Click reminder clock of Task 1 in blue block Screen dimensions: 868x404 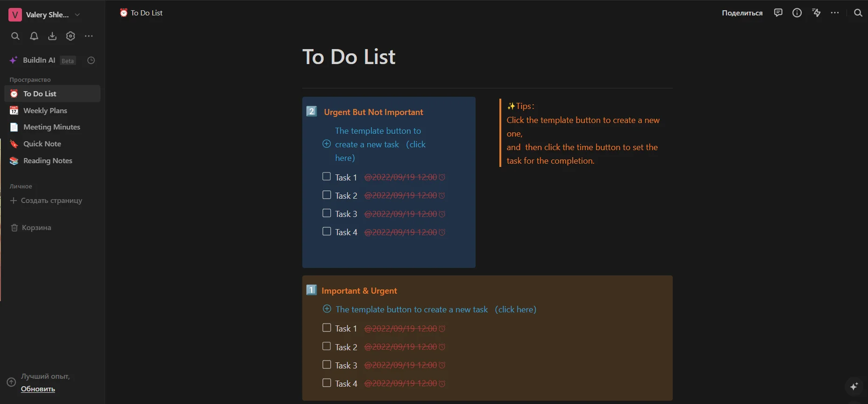[442, 177]
